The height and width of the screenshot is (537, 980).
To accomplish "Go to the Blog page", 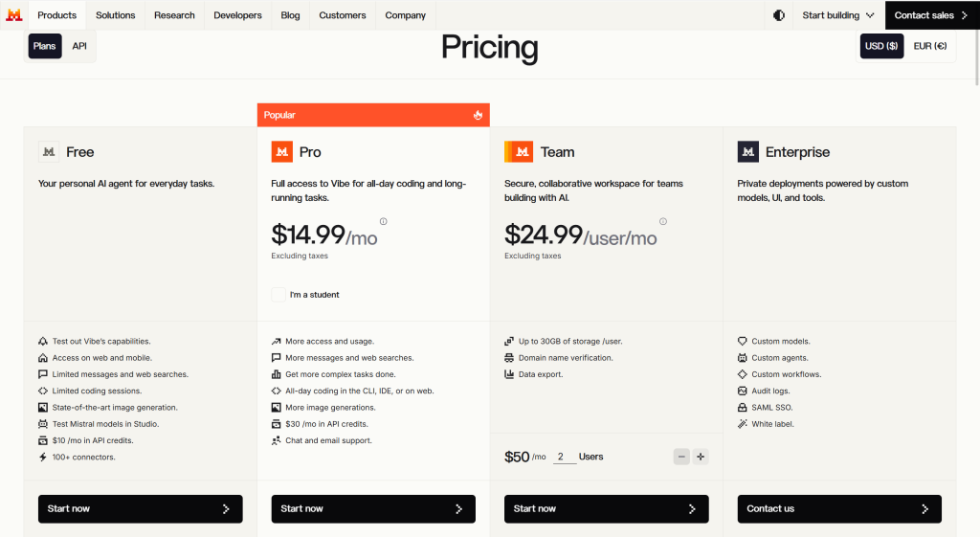I will (290, 15).
